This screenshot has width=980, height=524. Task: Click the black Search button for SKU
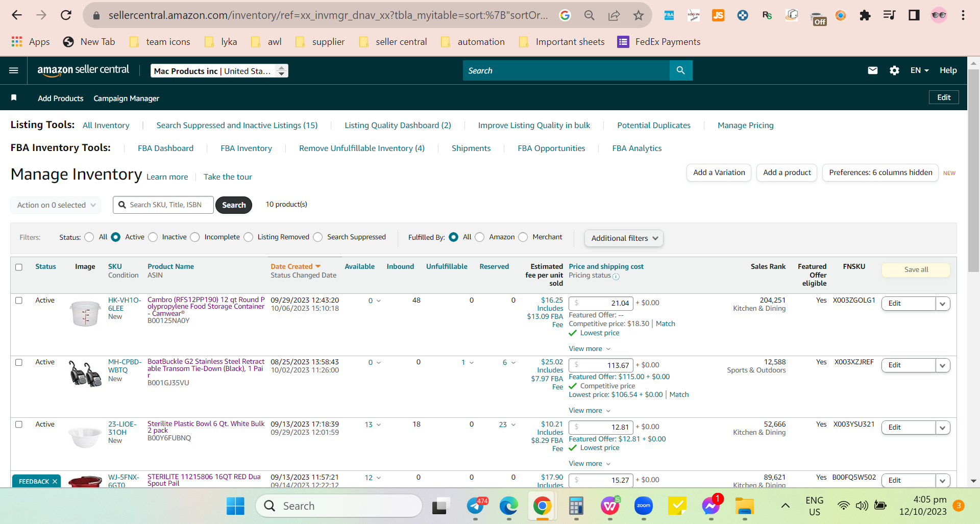tap(234, 205)
